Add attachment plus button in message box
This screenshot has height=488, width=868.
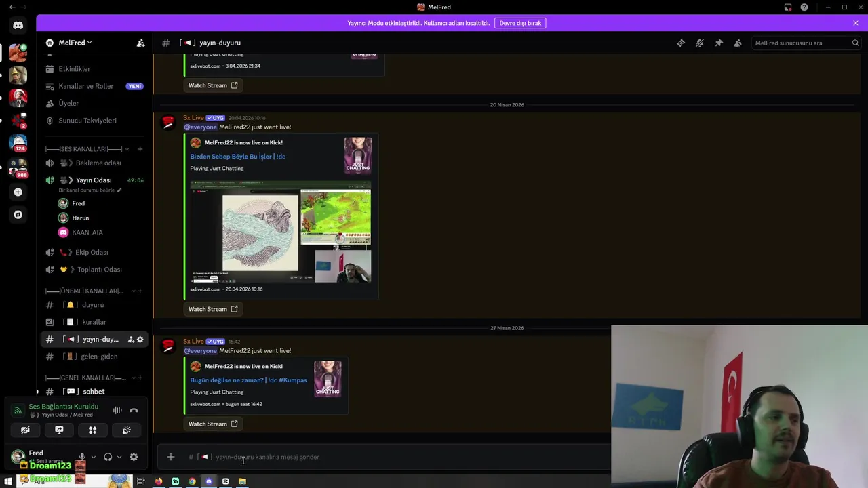(x=171, y=457)
